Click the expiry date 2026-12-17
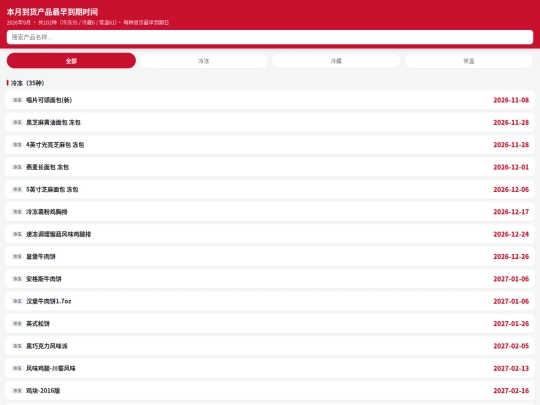 click(x=511, y=212)
